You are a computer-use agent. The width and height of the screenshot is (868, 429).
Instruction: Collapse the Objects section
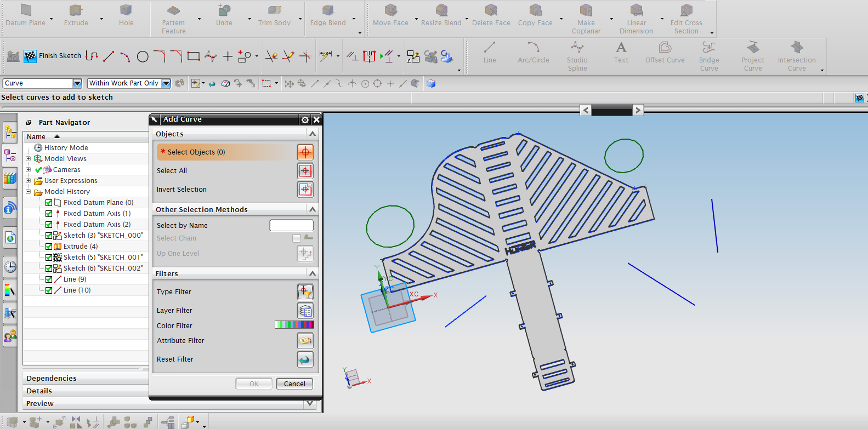click(x=313, y=134)
